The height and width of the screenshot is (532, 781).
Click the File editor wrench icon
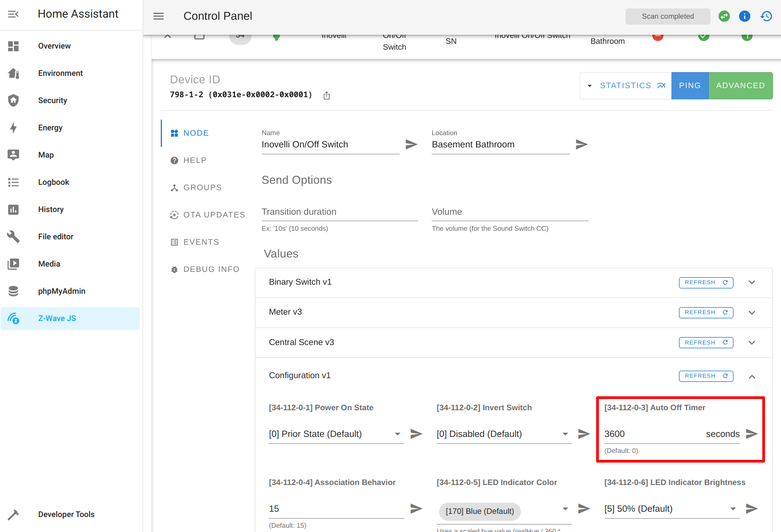[x=13, y=237]
